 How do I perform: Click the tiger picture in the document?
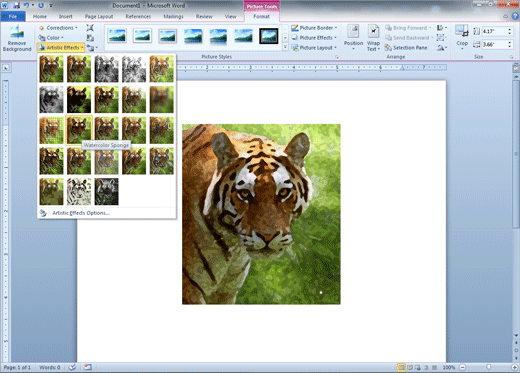click(x=261, y=214)
